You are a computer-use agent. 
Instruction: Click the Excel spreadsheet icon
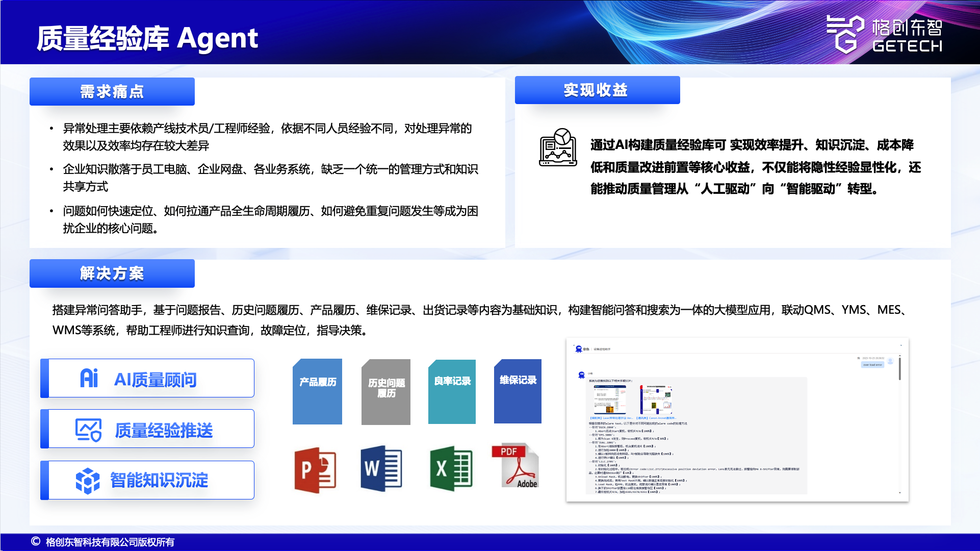coord(451,468)
